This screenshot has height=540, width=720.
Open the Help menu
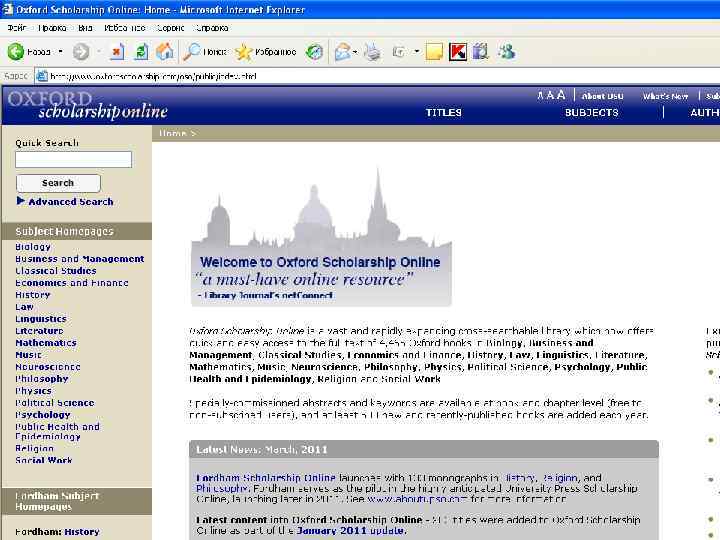[212, 28]
